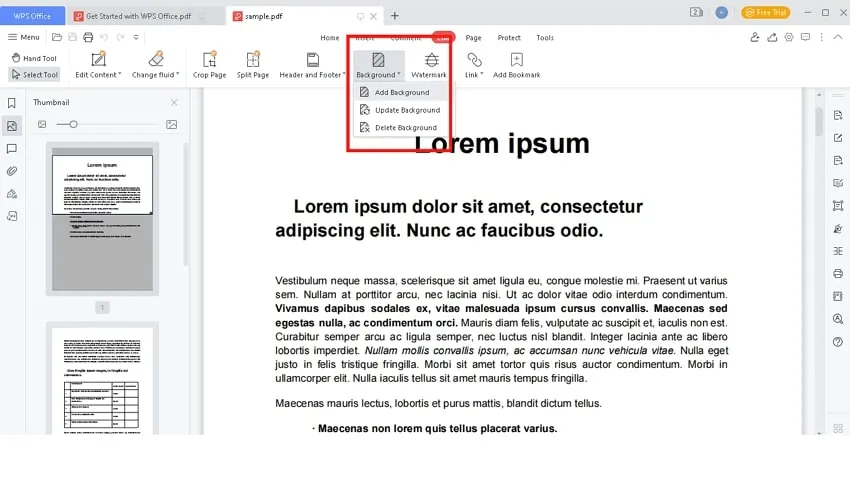Open Header and Footer options

click(312, 65)
